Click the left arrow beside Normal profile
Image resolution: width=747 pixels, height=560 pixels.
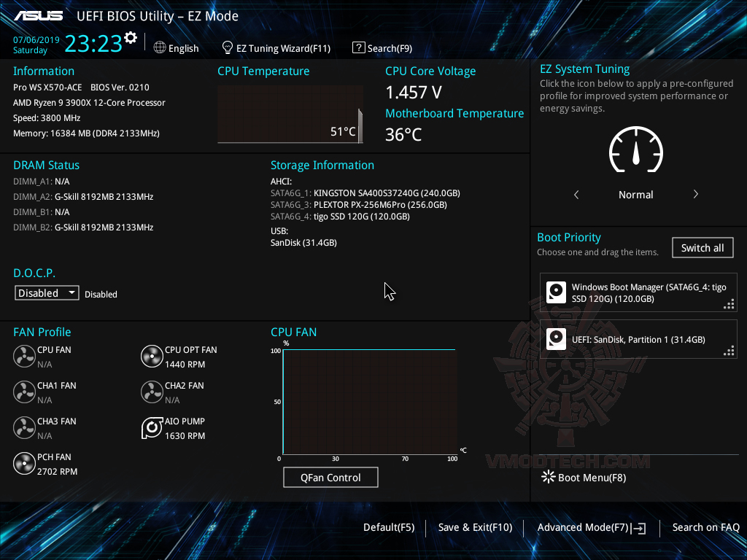[576, 195]
